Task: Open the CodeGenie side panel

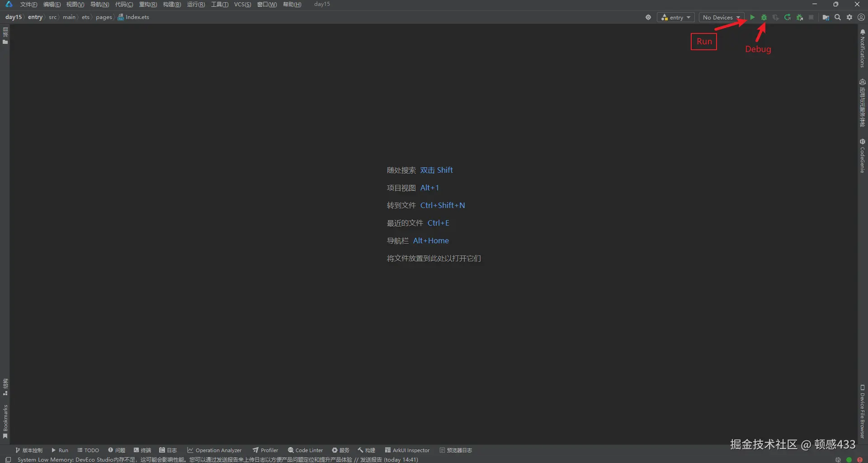Action: coord(863,156)
